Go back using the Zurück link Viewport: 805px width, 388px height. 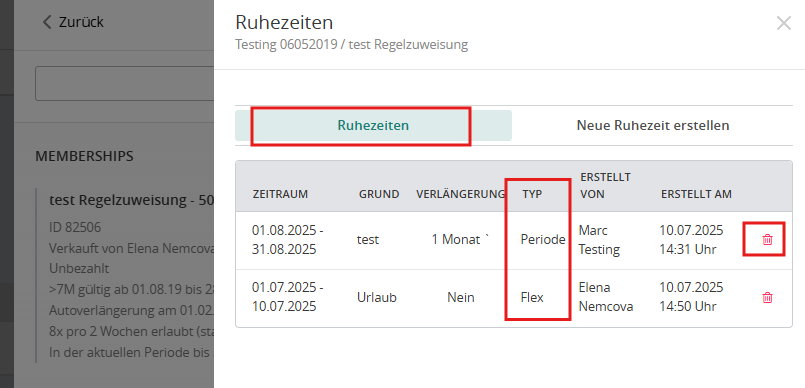click(73, 22)
